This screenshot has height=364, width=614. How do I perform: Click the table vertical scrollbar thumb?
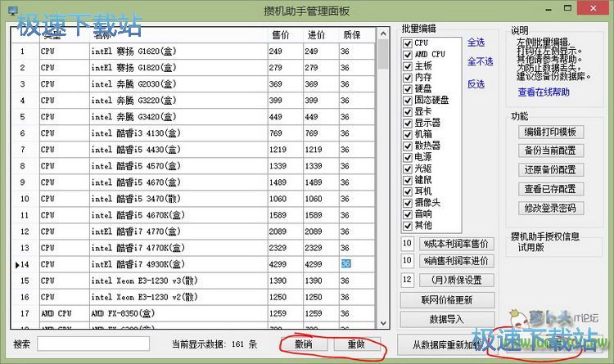383,54
